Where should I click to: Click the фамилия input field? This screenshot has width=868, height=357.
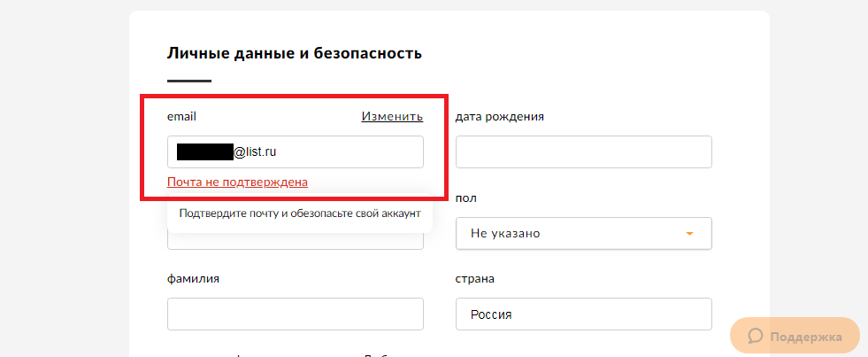click(295, 314)
